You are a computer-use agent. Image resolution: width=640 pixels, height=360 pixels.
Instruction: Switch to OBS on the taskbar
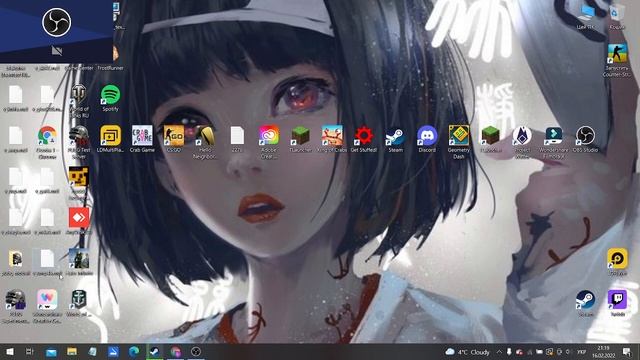196,351
